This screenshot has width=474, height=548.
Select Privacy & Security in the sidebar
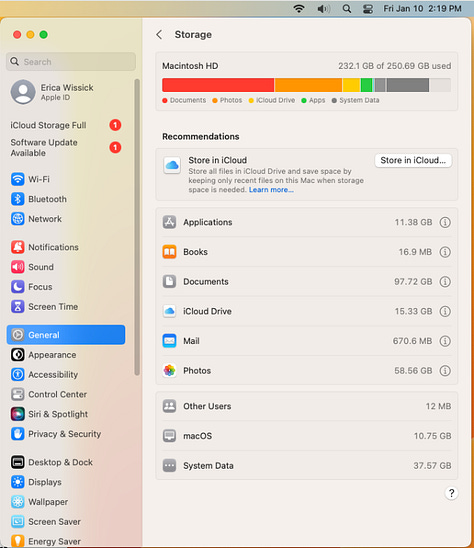(66, 434)
